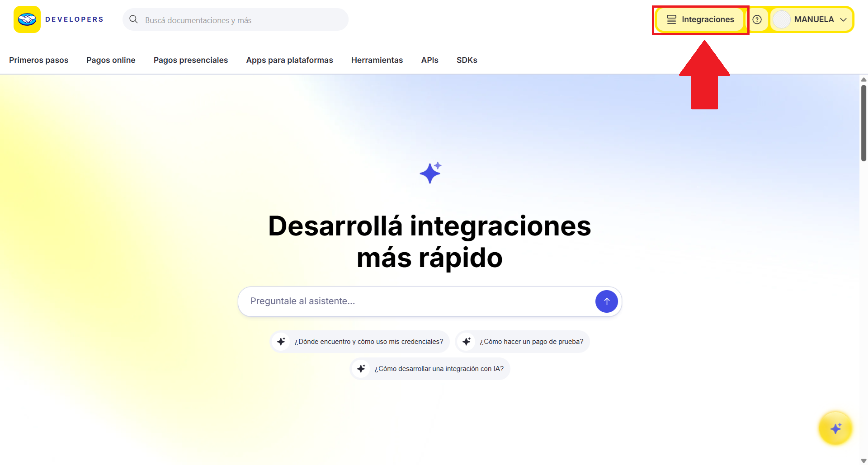Open the floating AI assistant button
The image size is (868, 465).
pyautogui.click(x=835, y=428)
